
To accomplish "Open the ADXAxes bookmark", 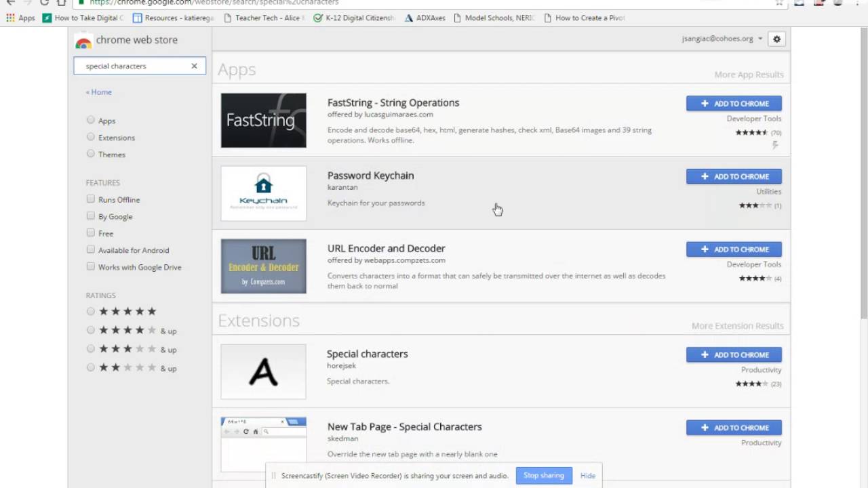I will [425, 18].
